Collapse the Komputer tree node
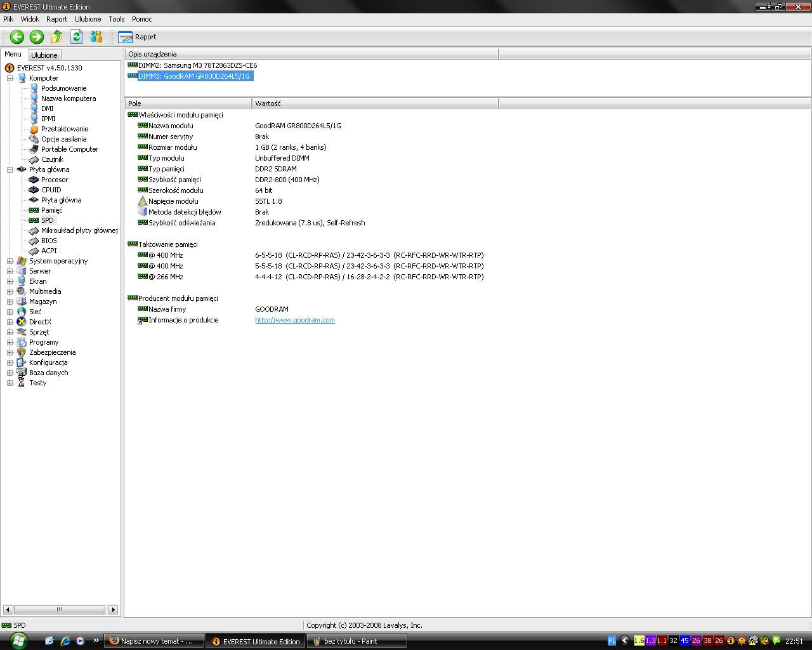The image size is (812, 650). coord(10,78)
